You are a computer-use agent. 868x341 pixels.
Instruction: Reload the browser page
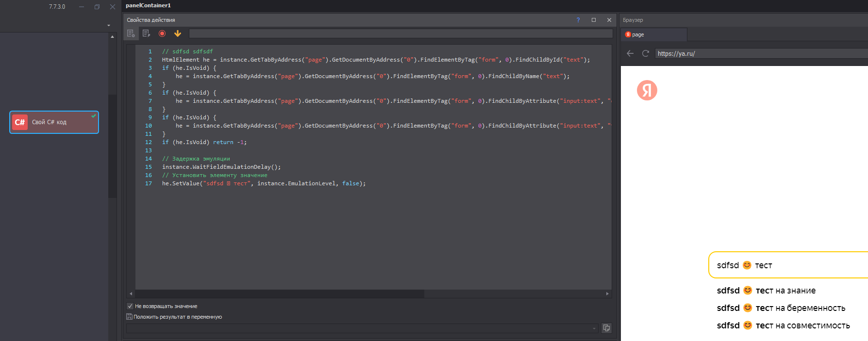[x=645, y=53]
